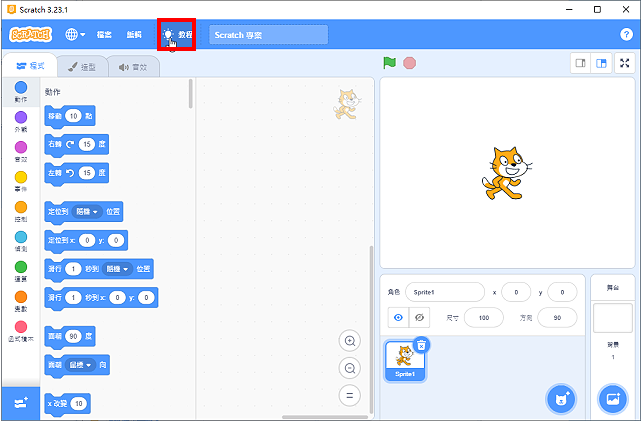Select the light blue 偵測 sensing category
The image size is (641, 423).
pos(21,241)
